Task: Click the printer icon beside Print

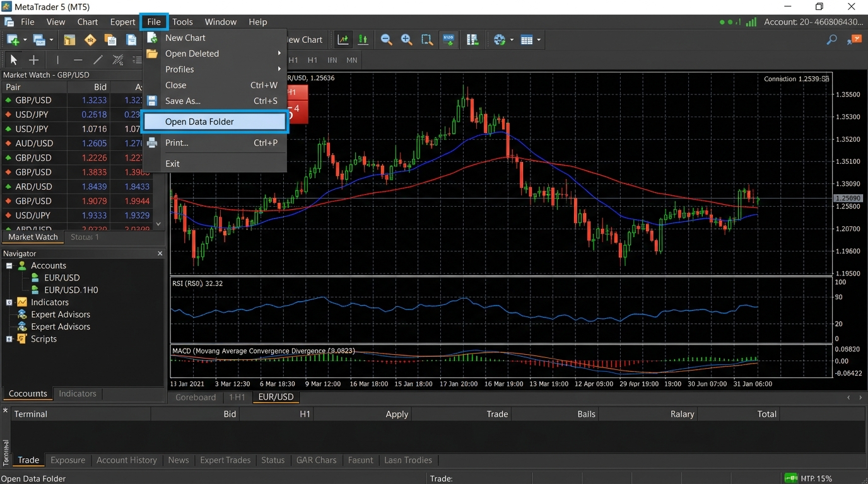Action: [x=152, y=142]
